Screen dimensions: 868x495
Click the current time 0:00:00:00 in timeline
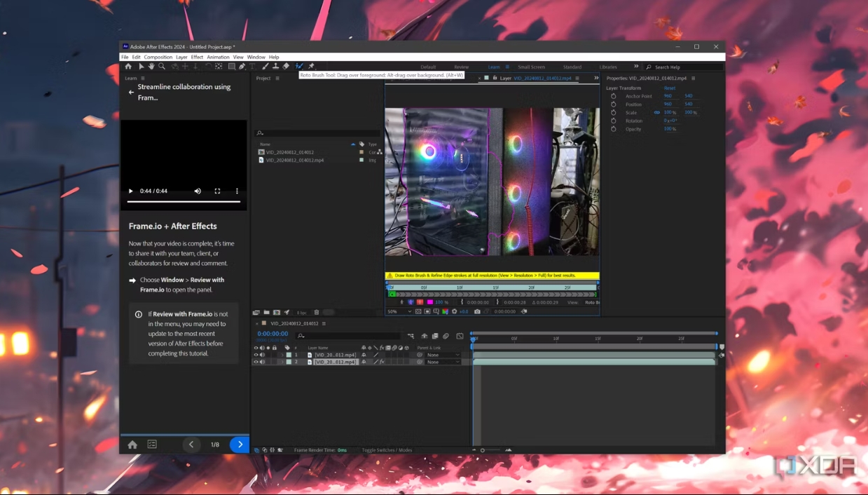pos(273,334)
